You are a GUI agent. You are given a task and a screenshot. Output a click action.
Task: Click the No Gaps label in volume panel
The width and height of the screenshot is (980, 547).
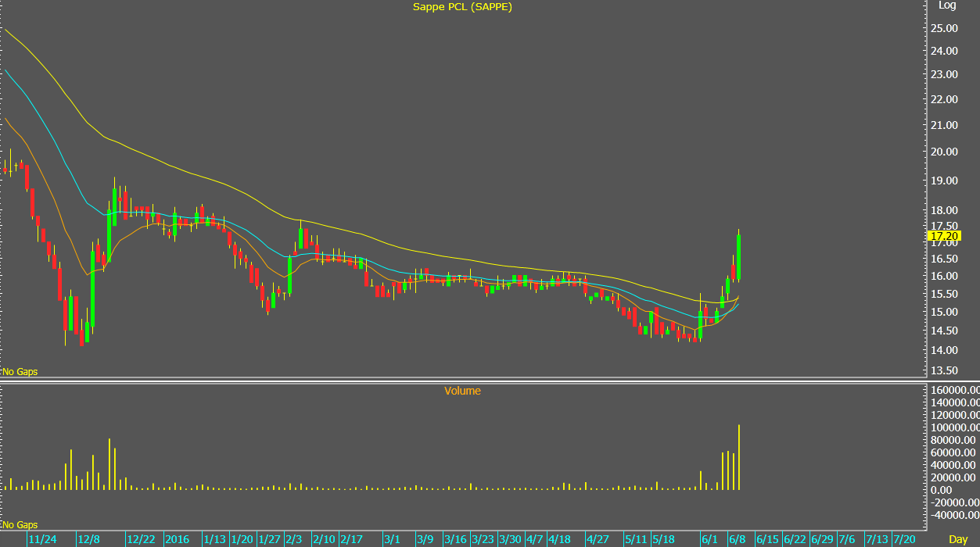tap(20, 525)
